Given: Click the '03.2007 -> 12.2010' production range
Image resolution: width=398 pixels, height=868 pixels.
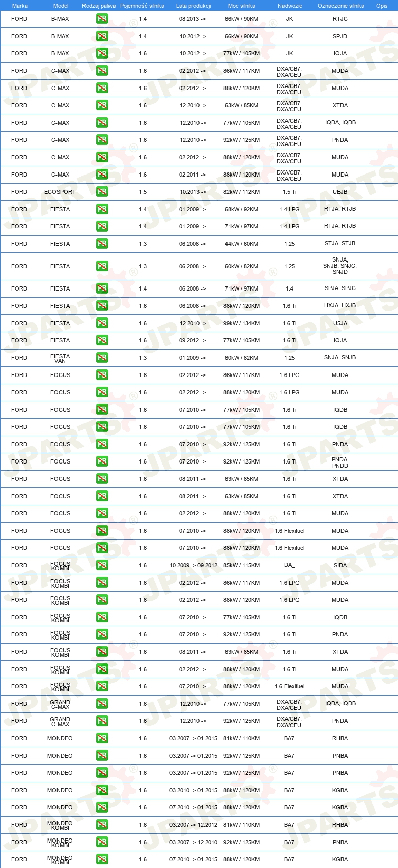Looking at the screenshot, I should click(193, 842).
